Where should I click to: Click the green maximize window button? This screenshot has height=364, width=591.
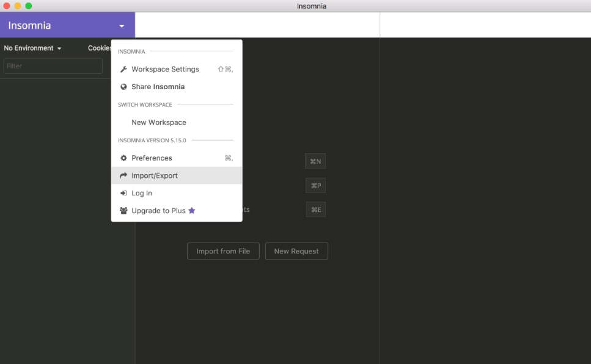click(29, 6)
